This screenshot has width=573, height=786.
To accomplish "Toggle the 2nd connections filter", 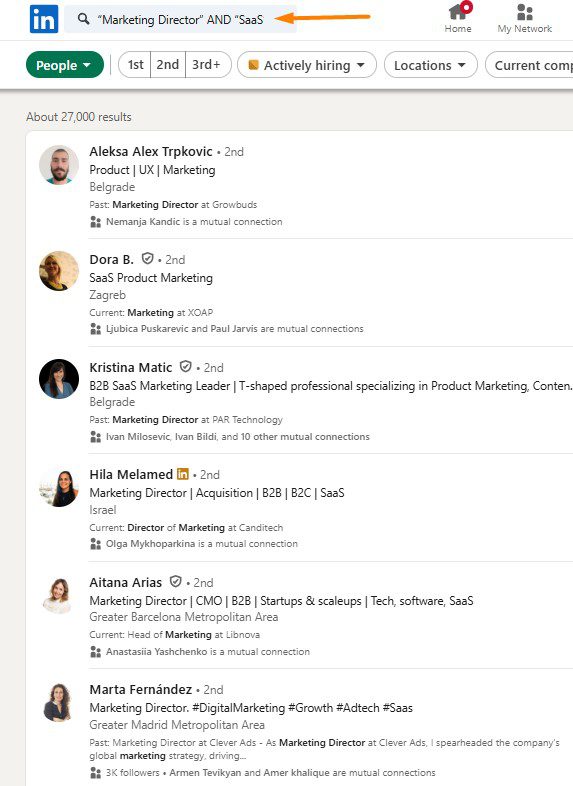I will point(168,65).
